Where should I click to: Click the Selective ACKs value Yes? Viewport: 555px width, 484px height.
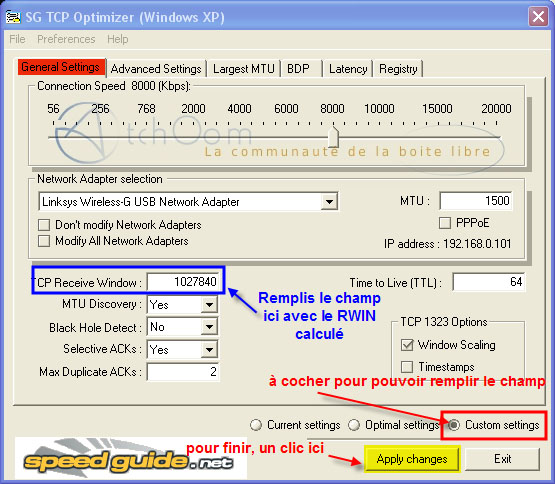159,350
